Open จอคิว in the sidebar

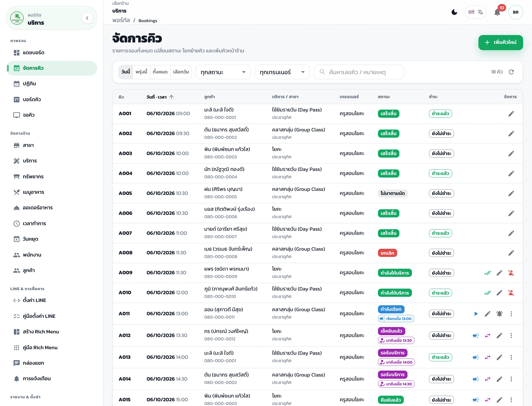[x=51, y=115]
